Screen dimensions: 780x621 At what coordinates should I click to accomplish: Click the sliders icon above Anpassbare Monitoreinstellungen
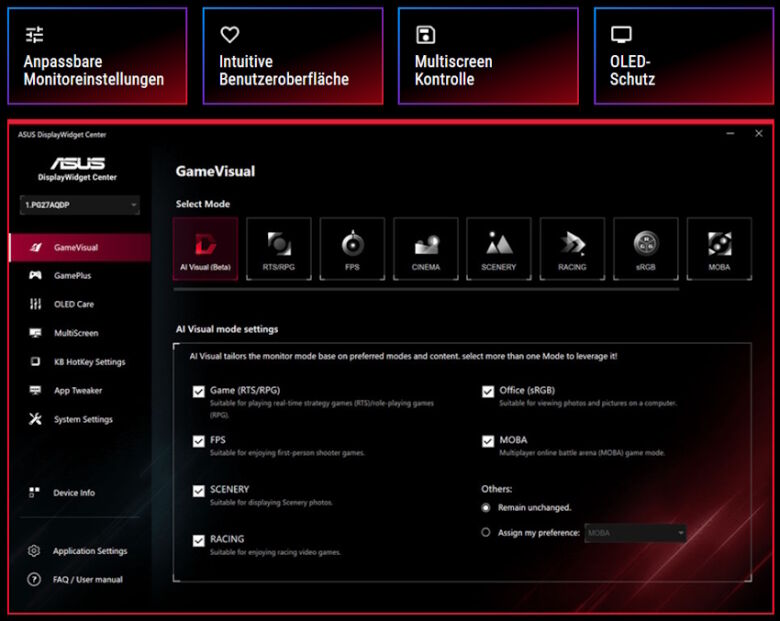tap(34, 35)
